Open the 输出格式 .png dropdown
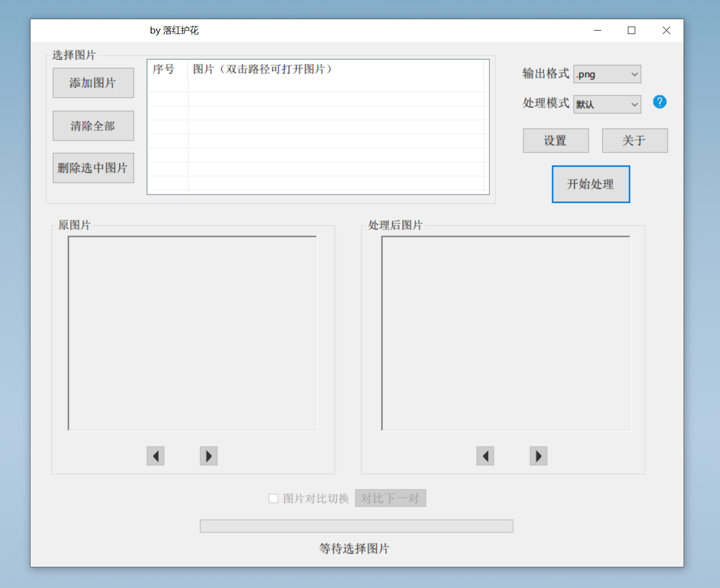Viewport: 720px width, 588px height. click(607, 74)
